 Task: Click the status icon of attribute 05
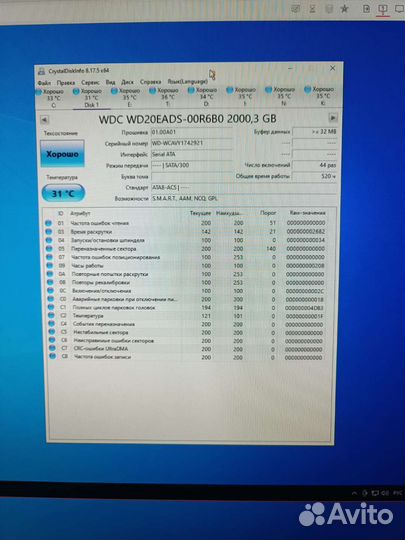click(x=49, y=249)
